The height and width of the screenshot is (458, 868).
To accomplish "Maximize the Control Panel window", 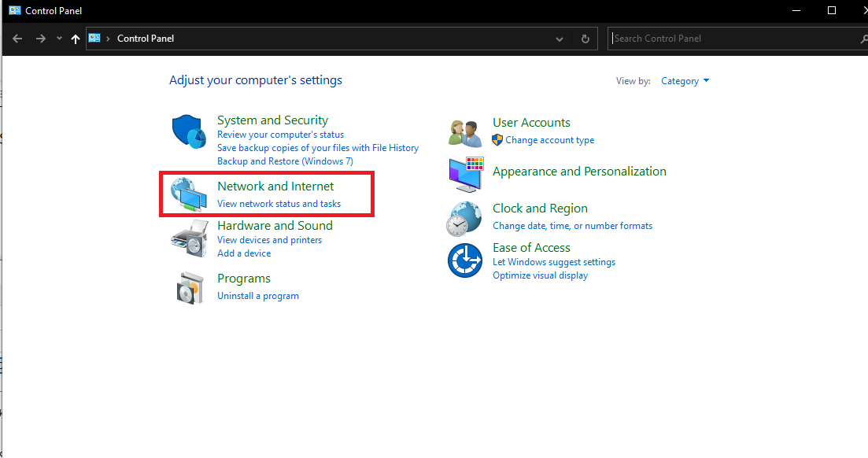I will click(832, 10).
